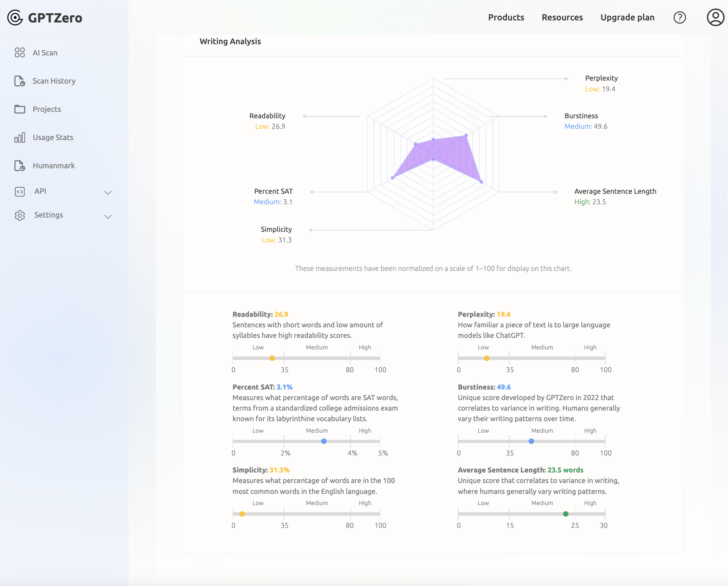
Task: Expand the Settings submenu chevron
Action: 108,217
